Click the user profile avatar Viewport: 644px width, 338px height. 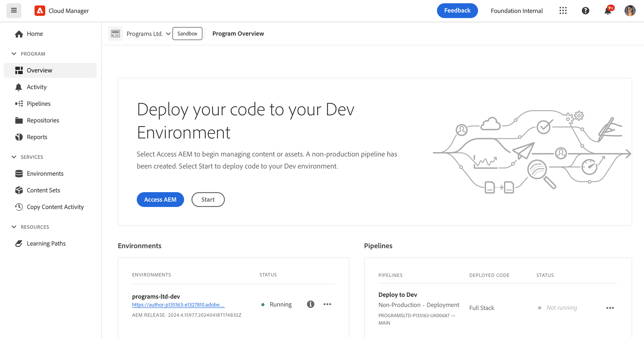coord(630,11)
